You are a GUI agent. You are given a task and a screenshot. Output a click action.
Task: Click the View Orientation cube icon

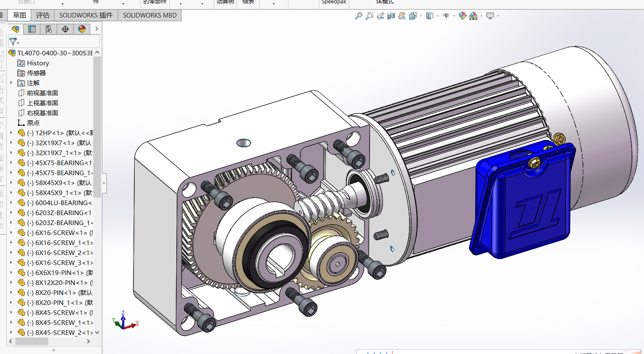click(413, 16)
